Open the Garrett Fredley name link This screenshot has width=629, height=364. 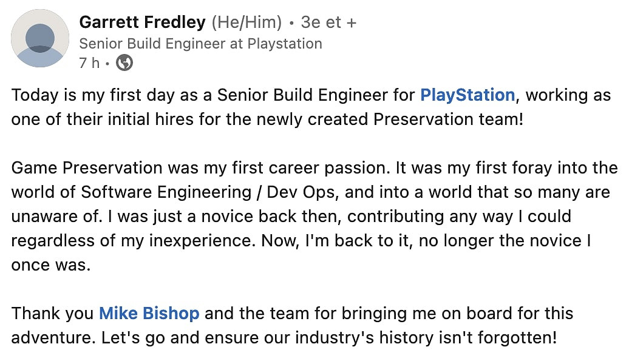142,22
